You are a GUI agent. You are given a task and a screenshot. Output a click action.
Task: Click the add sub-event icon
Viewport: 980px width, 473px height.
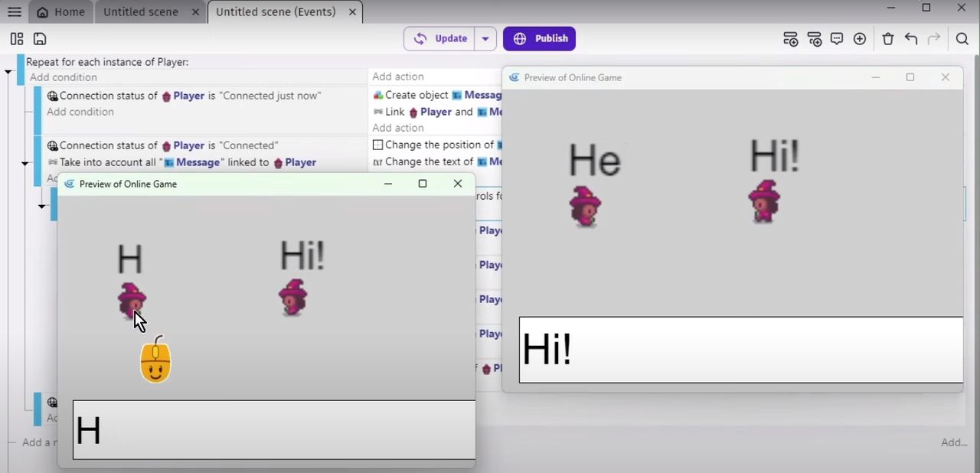pyautogui.click(x=814, y=39)
